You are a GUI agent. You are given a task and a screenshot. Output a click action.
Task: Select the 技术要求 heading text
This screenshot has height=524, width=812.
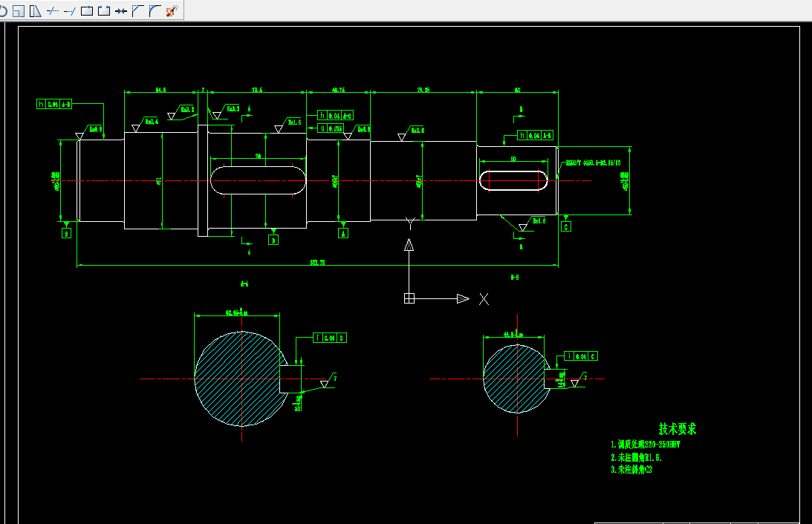[678, 429]
